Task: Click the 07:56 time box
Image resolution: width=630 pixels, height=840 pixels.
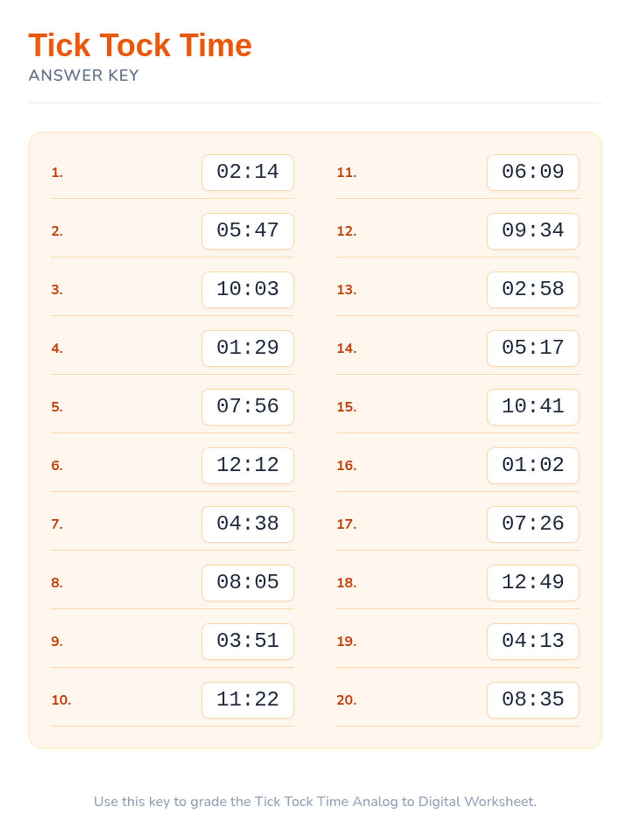Action: tap(248, 407)
